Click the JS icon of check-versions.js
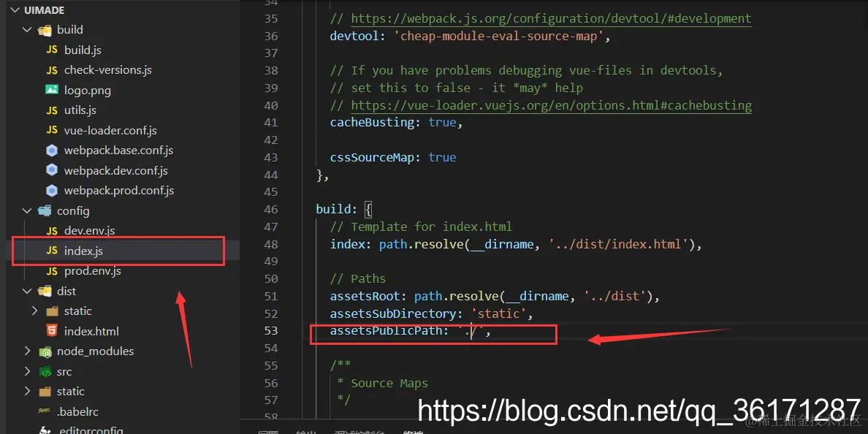 [52, 70]
